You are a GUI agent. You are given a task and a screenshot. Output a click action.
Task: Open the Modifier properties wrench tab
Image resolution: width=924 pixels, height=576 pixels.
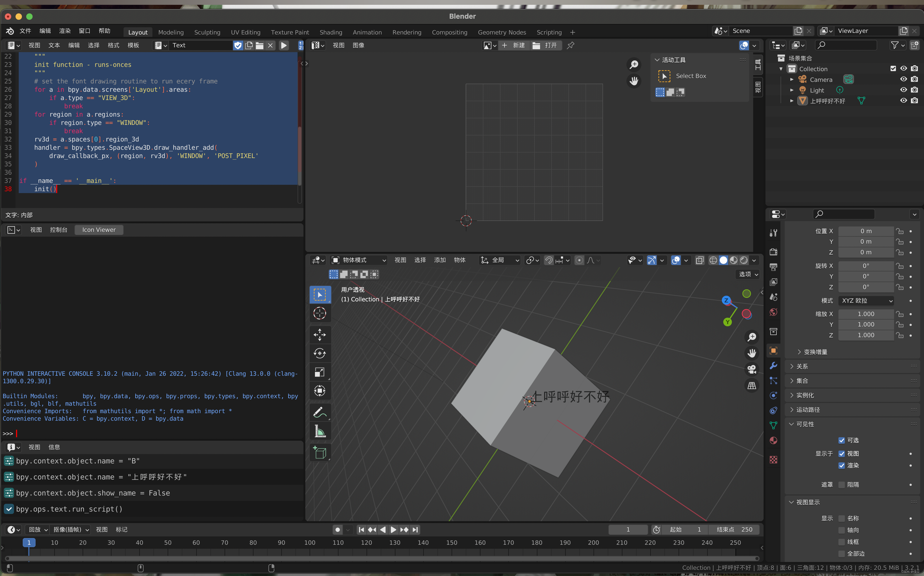coord(773,366)
